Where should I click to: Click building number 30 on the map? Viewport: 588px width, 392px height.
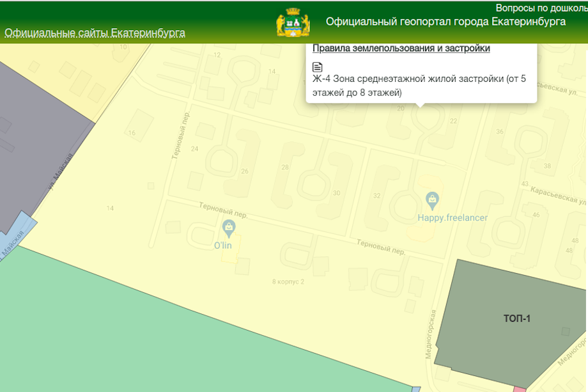click(x=337, y=193)
